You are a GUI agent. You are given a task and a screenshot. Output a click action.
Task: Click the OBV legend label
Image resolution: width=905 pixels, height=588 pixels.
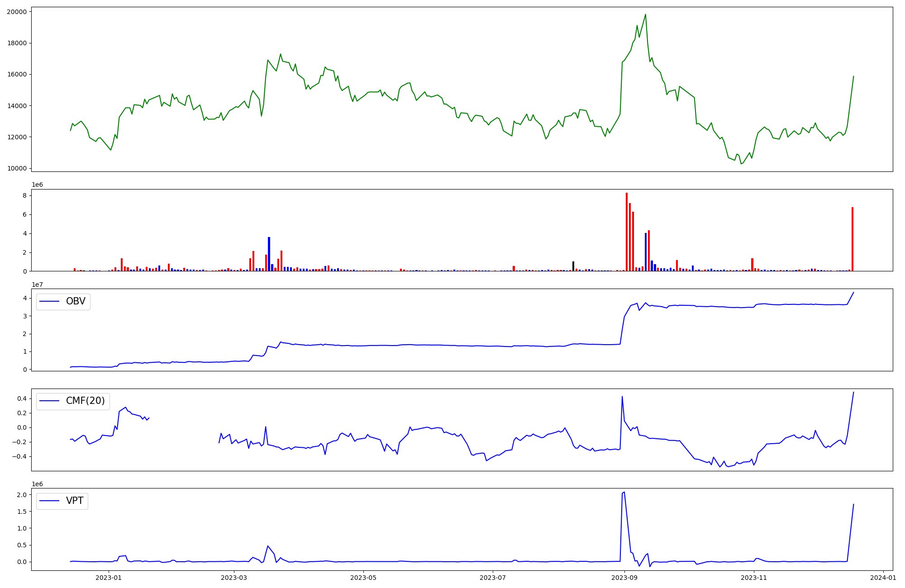[x=76, y=301]
